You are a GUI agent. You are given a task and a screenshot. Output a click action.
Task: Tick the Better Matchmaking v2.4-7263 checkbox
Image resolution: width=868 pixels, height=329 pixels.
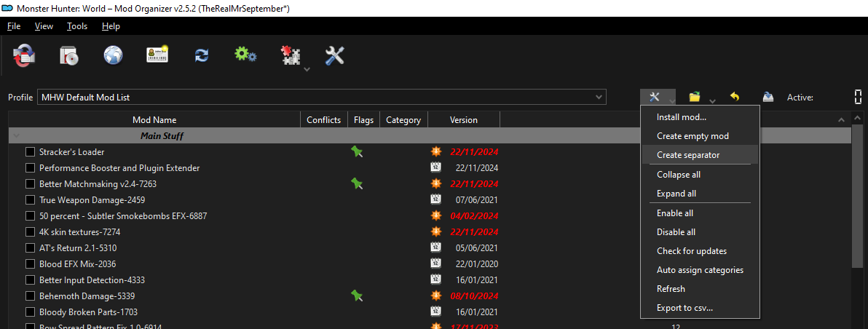[x=30, y=183]
